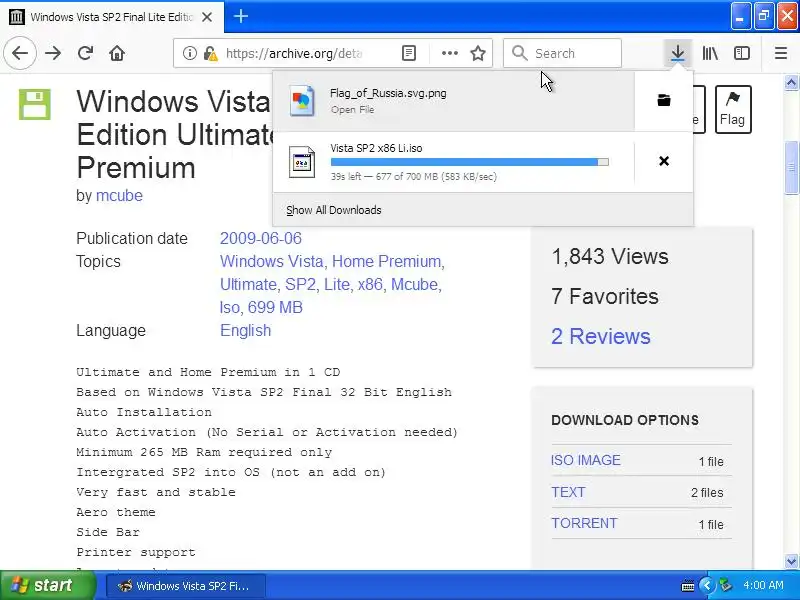Open page actions three-dot menu
800x600 pixels.
pos(449,53)
